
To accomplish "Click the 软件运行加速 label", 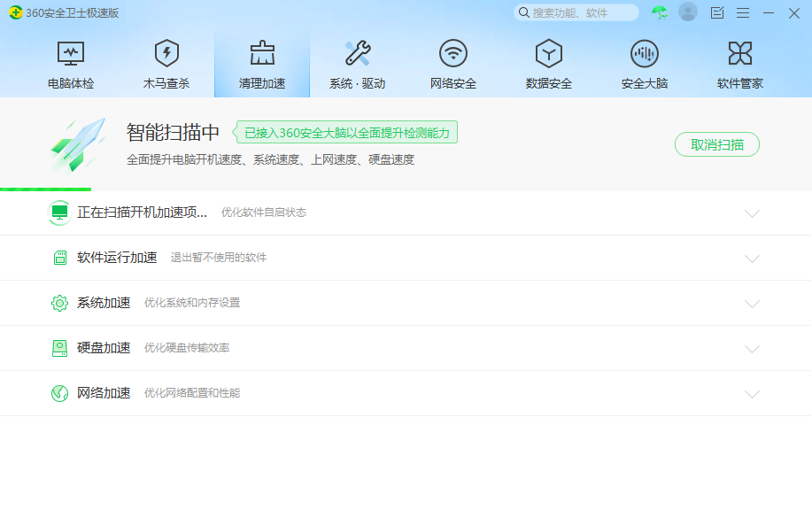I will 117,258.
